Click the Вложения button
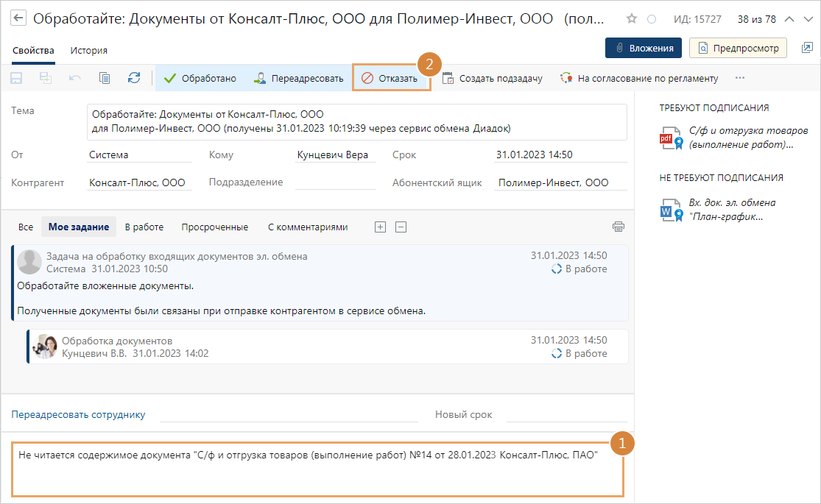The height and width of the screenshot is (504, 821). point(644,48)
